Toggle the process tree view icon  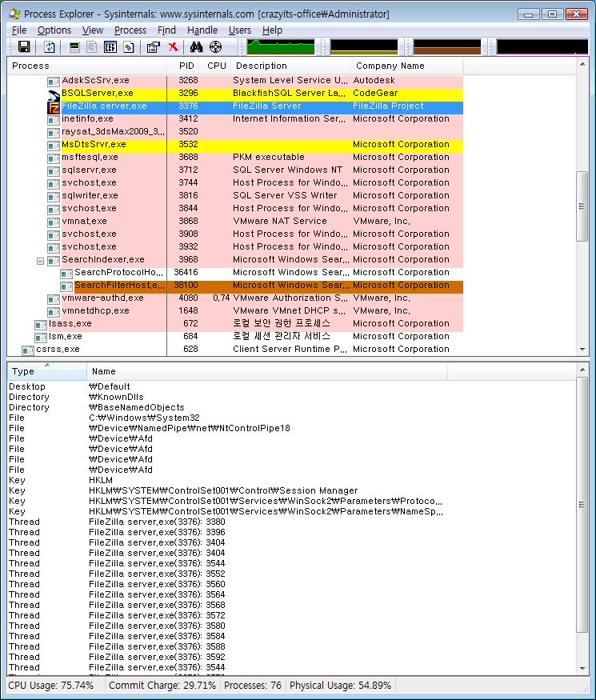pyautogui.click(x=92, y=47)
